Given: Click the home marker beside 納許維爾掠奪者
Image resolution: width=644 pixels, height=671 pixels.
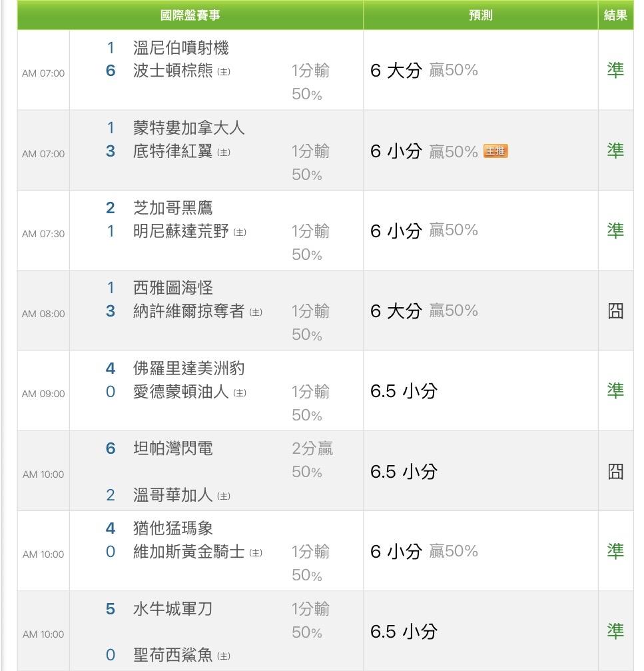Looking at the screenshot, I should click(256, 313).
